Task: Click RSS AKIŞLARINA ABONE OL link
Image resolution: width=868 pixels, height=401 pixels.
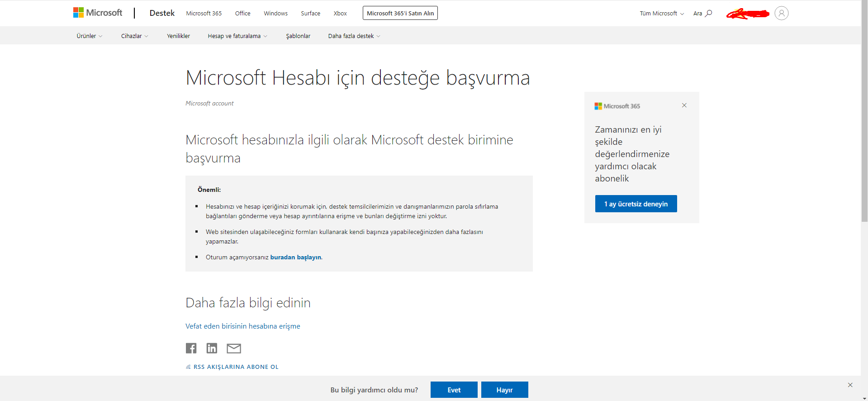Action: click(236, 367)
